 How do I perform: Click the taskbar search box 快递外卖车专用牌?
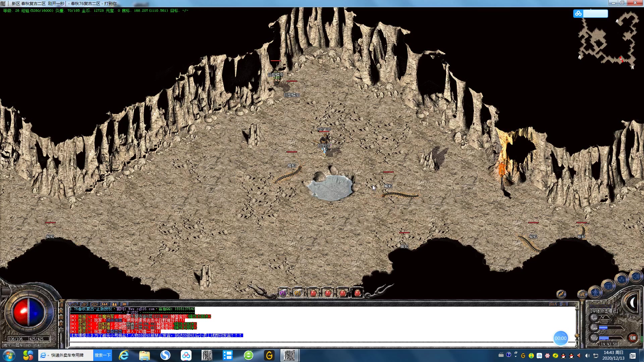[x=66, y=355]
